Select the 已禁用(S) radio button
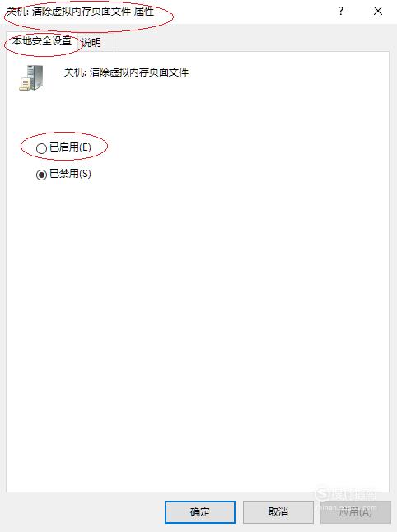 pos(41,175)
